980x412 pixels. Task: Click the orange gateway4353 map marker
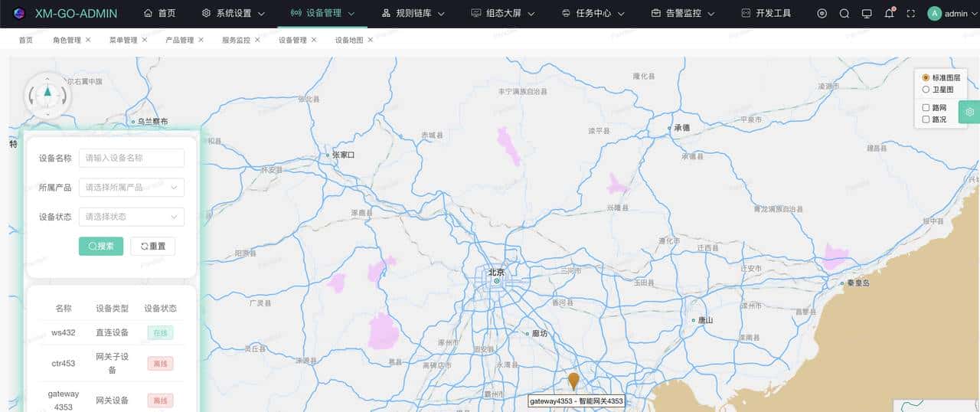click(573, 381)
